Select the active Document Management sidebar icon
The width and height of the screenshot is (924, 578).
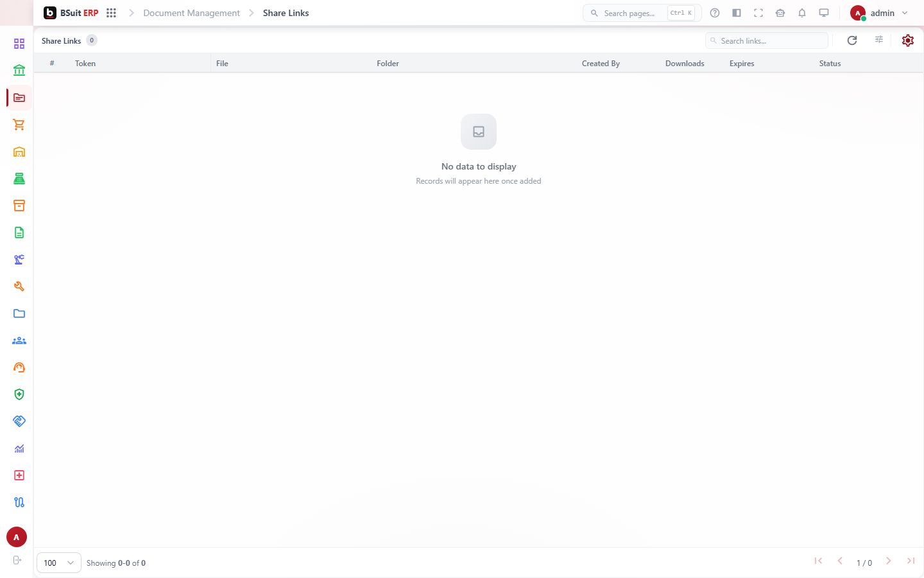19,98
